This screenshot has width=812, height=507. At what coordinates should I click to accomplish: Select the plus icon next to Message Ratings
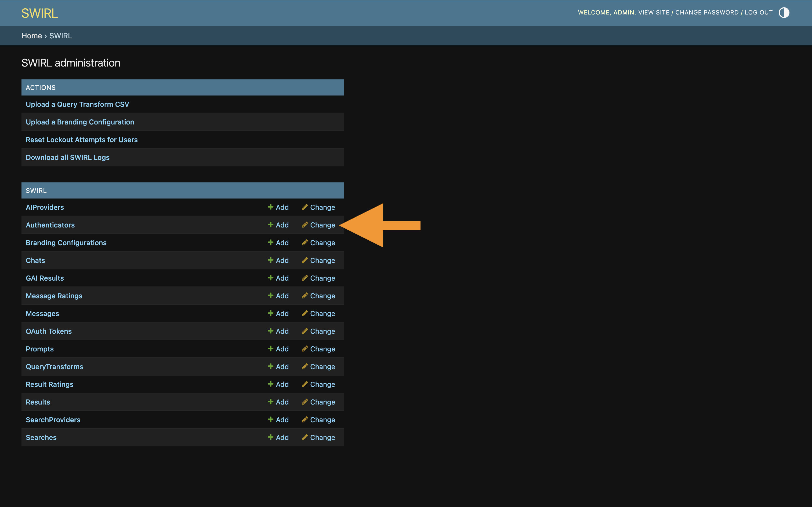coord(270,295)
